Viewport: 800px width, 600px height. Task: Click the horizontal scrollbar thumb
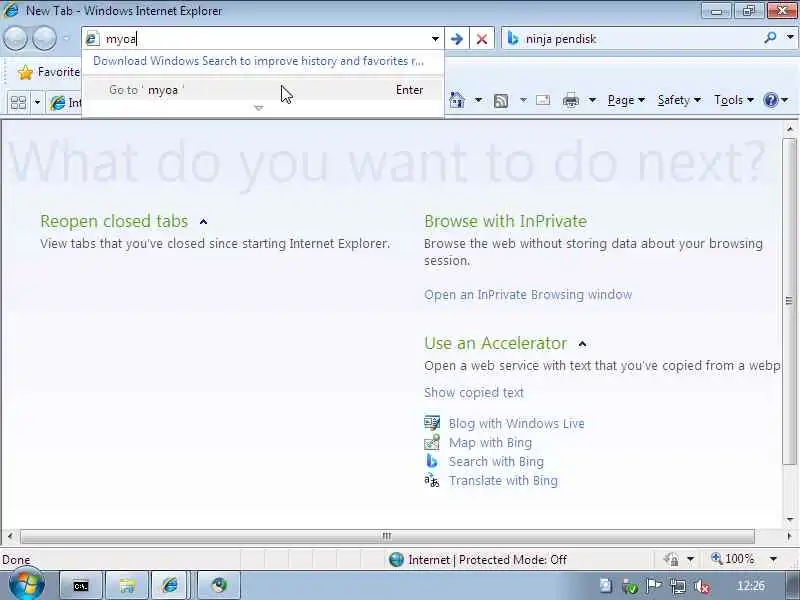coord(387,536)
